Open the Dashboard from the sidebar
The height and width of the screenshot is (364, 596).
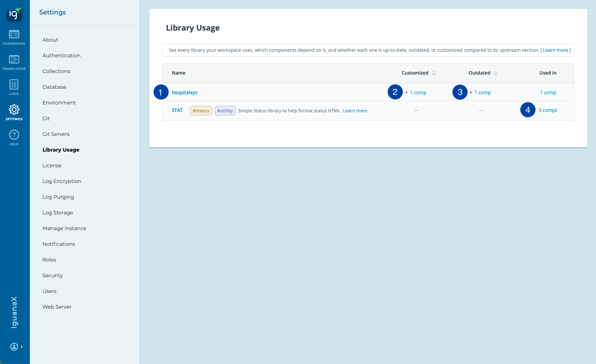tap(14, 37)
